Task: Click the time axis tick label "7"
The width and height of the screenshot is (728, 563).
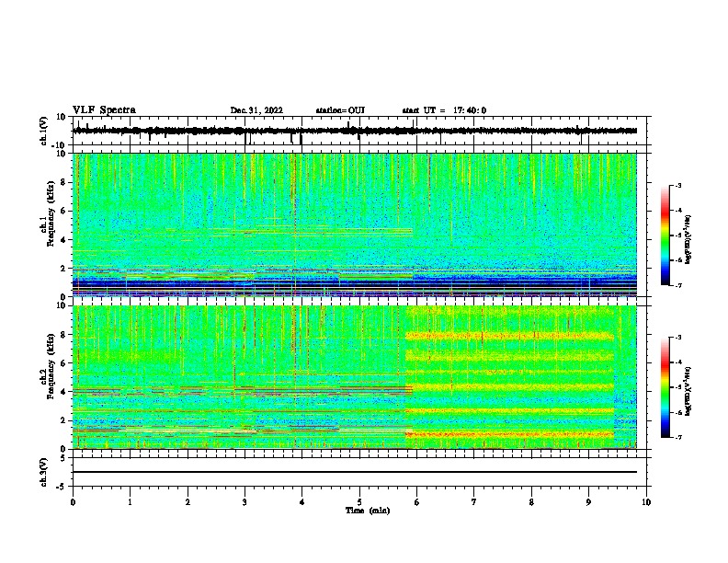Action: tap(474, 502)
